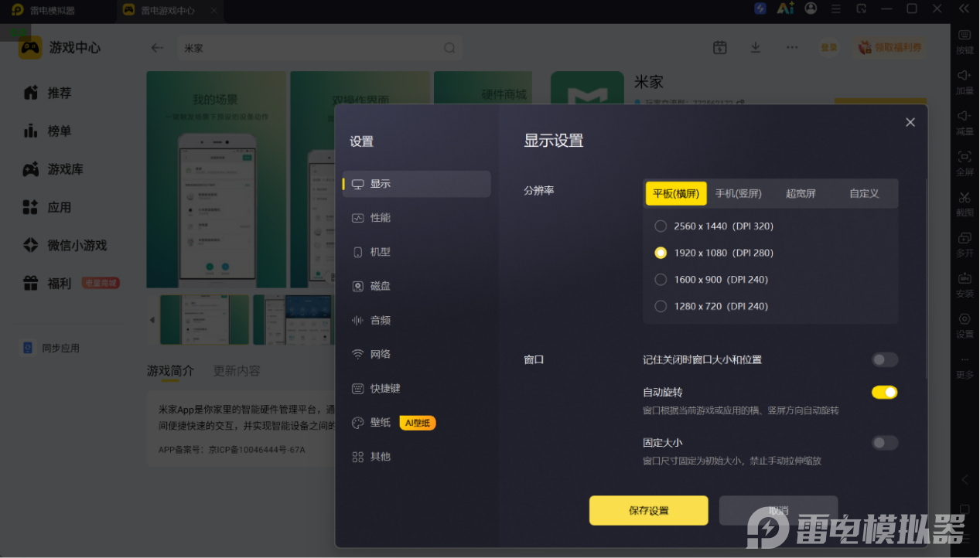The height and width of the screenshot is (558, 980).
Task: Click the 保存设置 button
Action: [x=648, y=510]
